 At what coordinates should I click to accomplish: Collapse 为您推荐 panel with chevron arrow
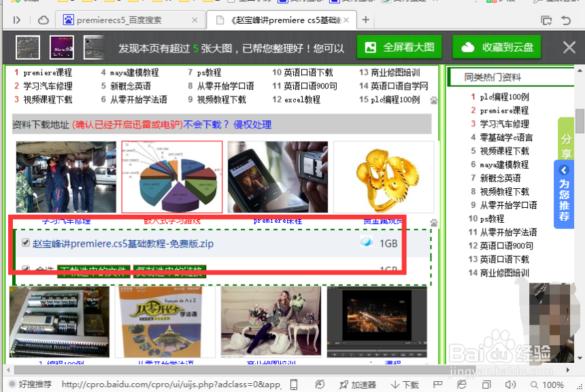click(564, 171)
